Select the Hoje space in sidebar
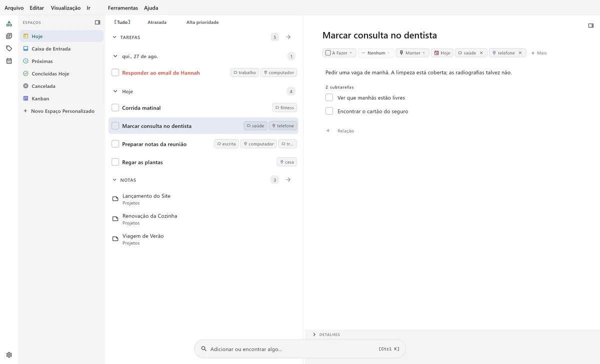 [x=61, y=36]
